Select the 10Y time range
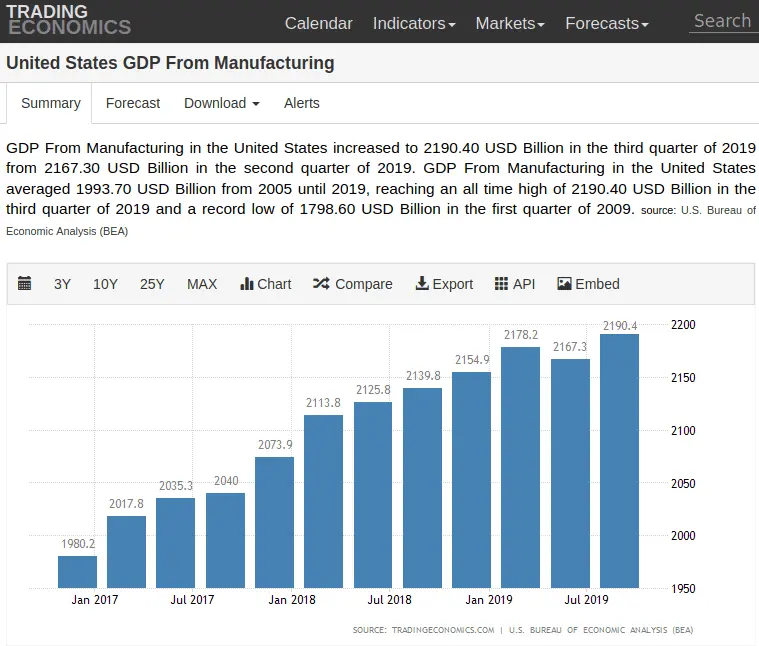Viewport: 759px width, 646px height. [x=105, y=284]
